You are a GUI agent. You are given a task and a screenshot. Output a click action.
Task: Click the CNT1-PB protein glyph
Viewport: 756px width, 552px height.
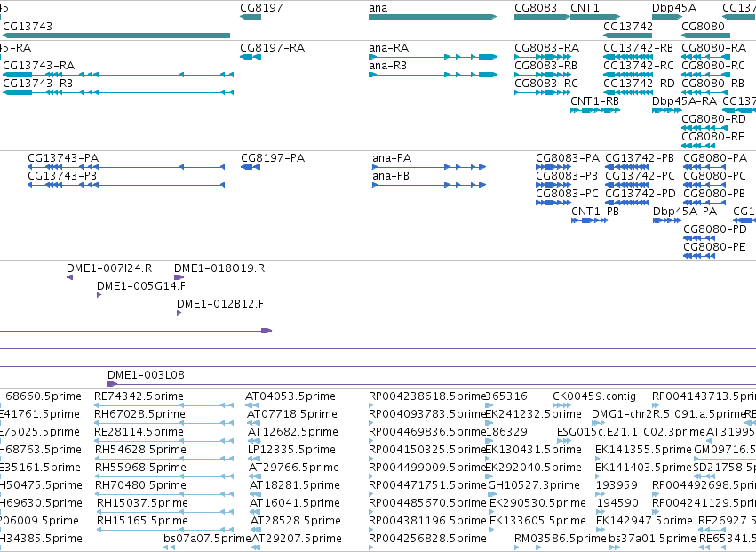click(x=590, y=221)
